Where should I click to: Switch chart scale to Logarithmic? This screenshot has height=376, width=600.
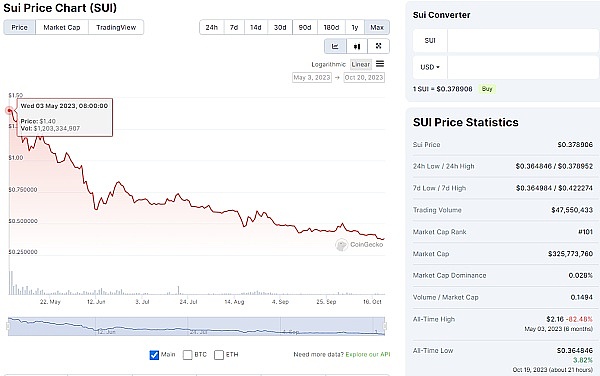328,64
